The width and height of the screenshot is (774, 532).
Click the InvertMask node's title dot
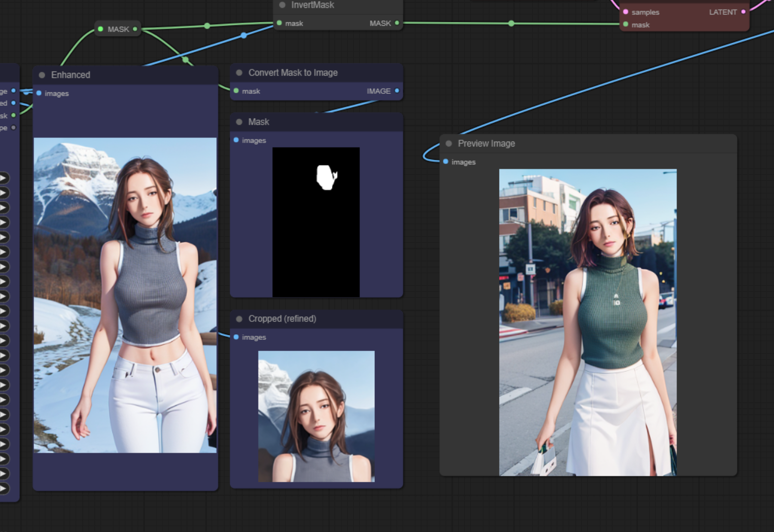[x=282, y=5]
